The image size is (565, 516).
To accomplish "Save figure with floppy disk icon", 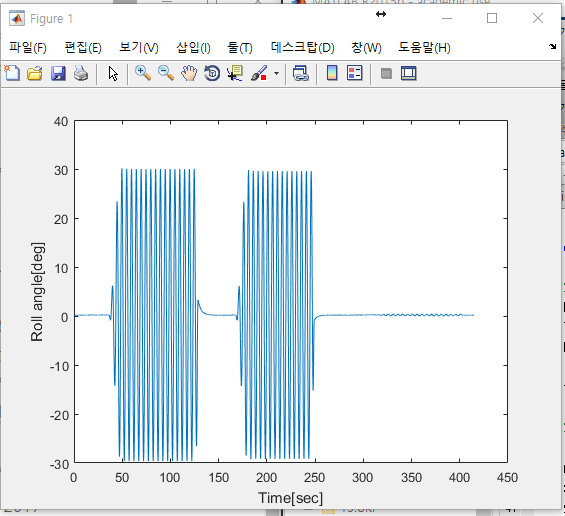I will (x=58, y=73).
